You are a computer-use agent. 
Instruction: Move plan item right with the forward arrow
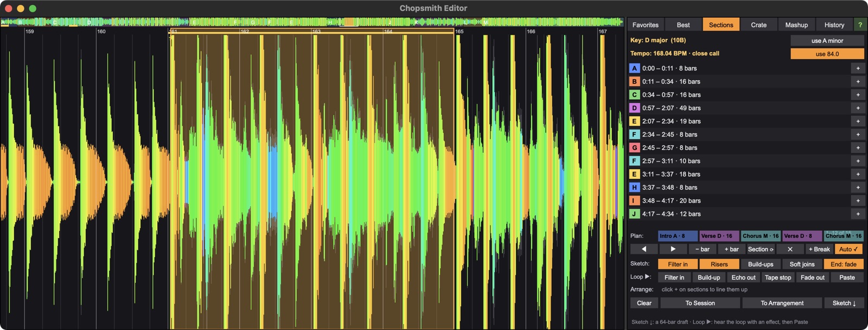tap(673, 249)
